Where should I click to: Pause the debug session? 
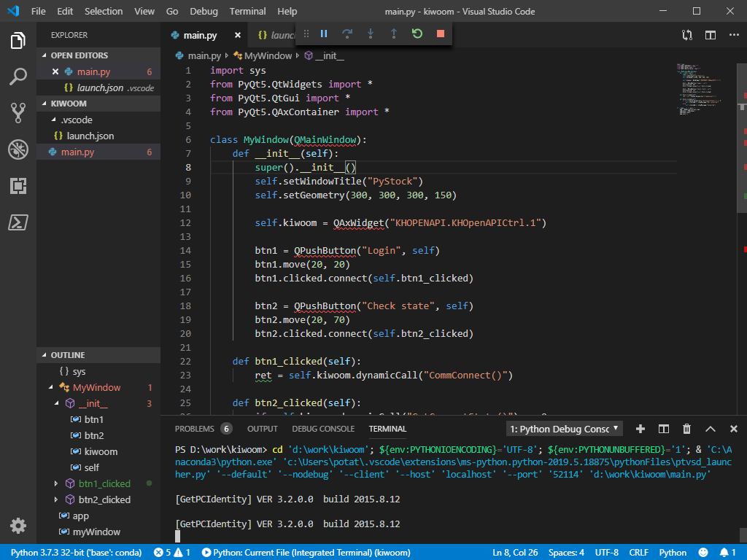point(324,34)
